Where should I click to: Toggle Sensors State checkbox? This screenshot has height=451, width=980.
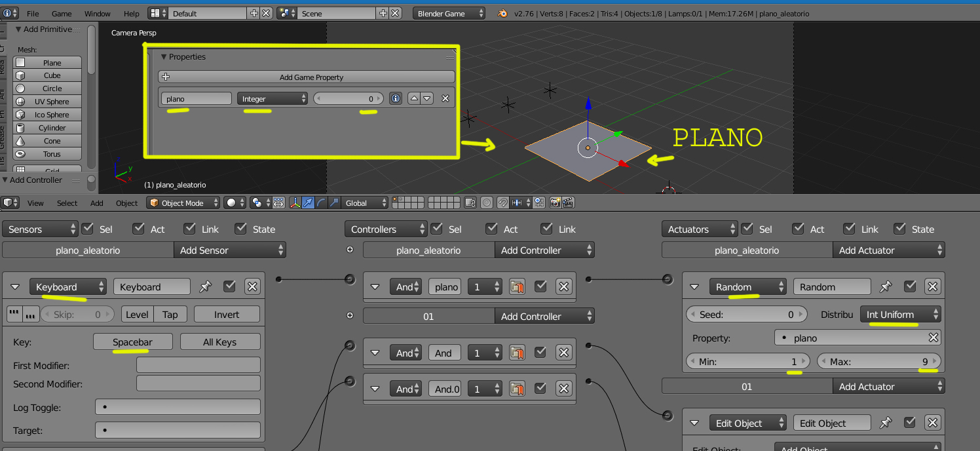(x=241, y=229)
